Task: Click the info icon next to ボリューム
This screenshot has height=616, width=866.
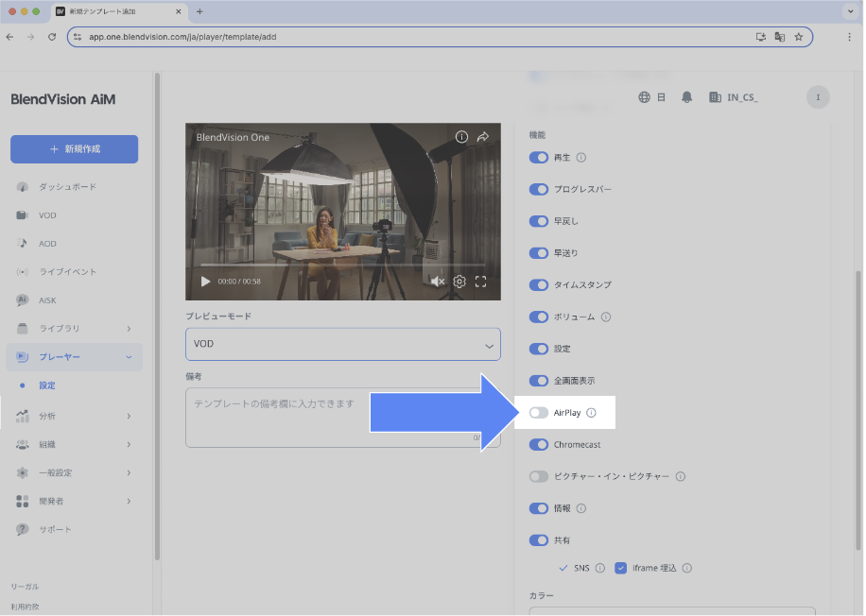Action: click(x=606, y=317)
